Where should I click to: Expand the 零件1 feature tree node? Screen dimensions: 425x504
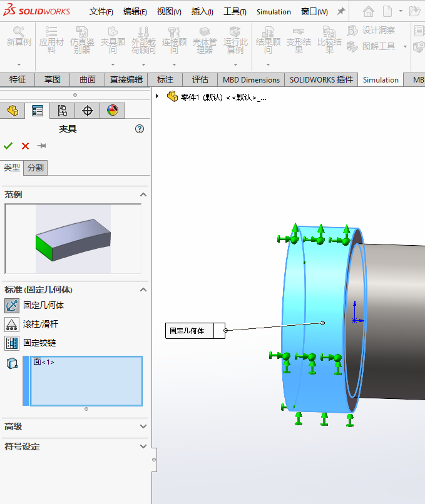[157, 96]
